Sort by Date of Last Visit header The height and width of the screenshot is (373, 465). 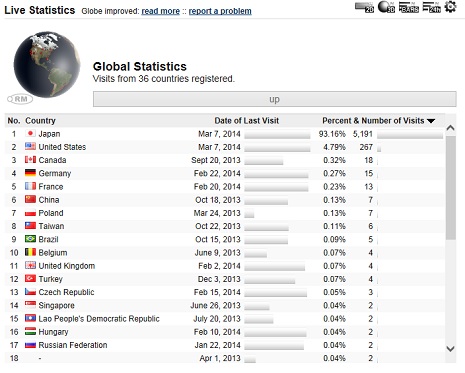[x=247, y=121]
